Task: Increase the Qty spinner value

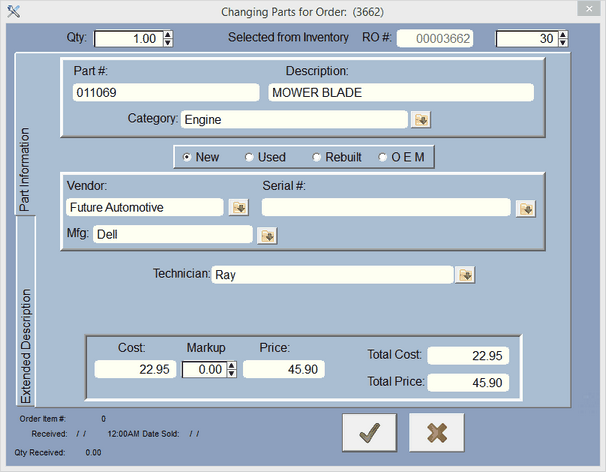Action: click(x=167, y=34)
